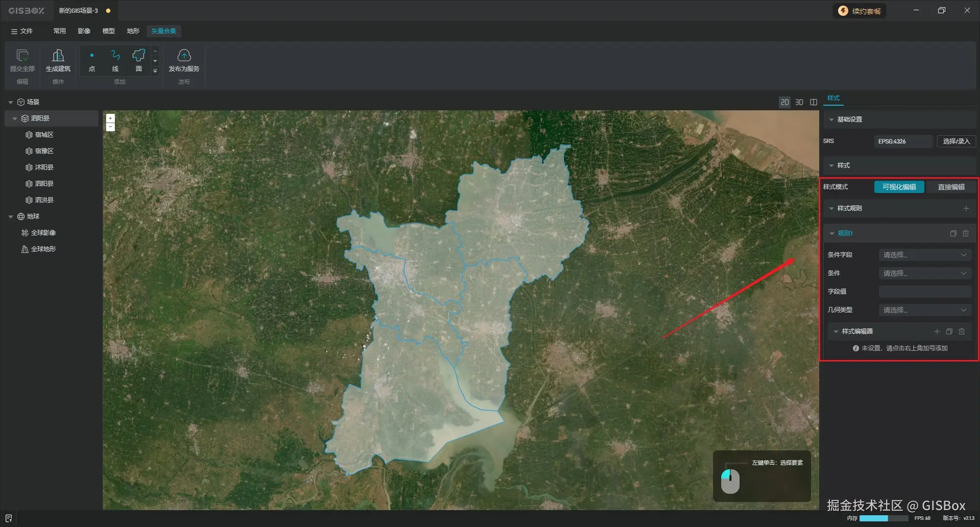Open the 几何类型 dropdown

coord(925,310)
